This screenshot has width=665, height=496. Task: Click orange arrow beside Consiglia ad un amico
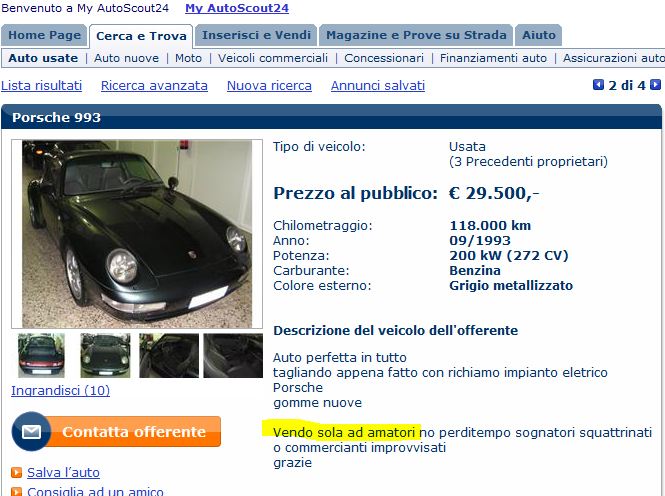tap(16, 492)
